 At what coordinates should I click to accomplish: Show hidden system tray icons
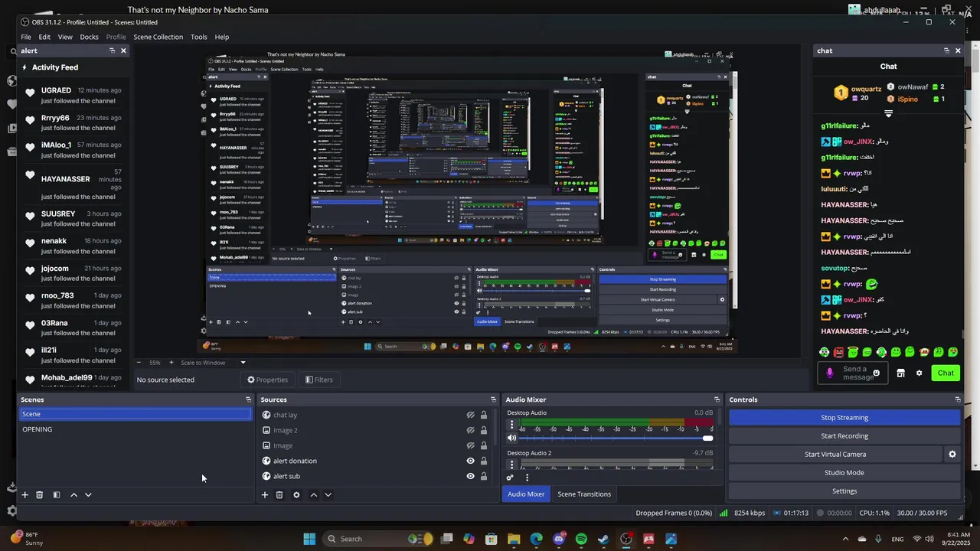pyautogui.click(x=845, y=539)
